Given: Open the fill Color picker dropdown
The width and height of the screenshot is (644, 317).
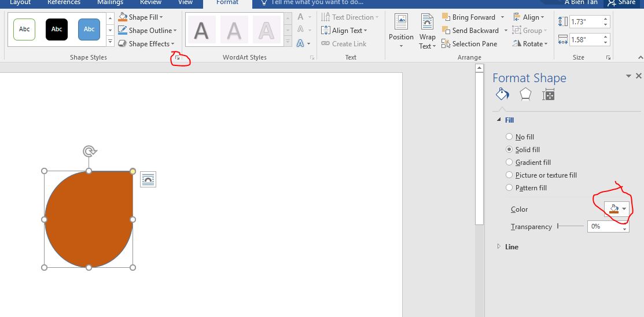Looking at the screenshot, I should [x=617, y=209].
